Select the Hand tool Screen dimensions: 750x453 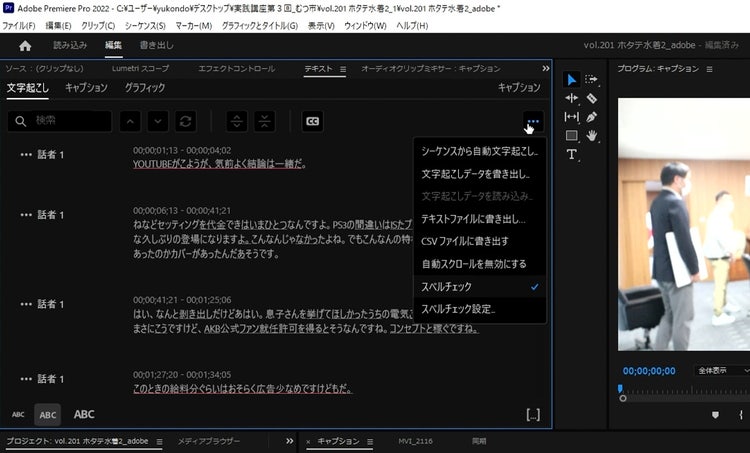[592, 136]
